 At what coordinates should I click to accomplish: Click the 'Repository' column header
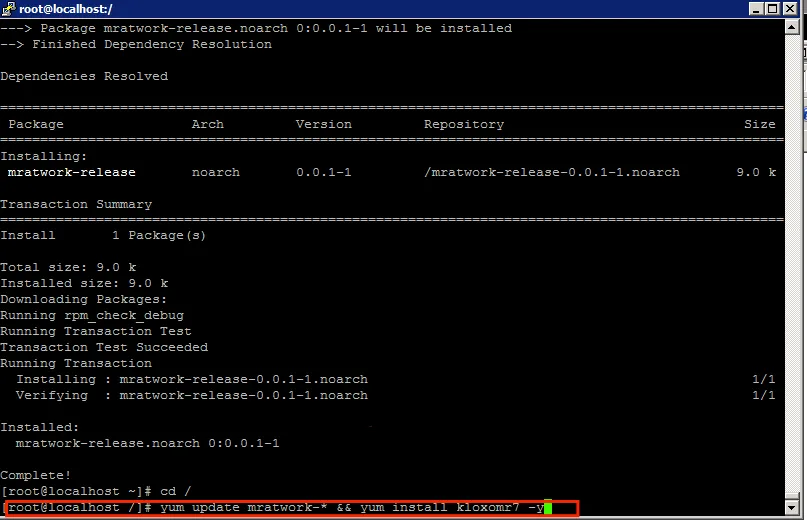pos(464,124)
